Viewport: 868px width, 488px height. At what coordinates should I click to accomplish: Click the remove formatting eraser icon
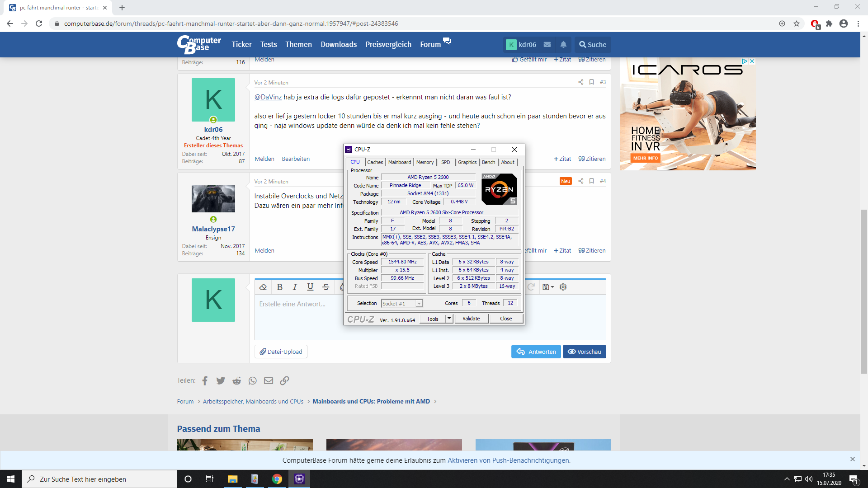tap(263, 287)
